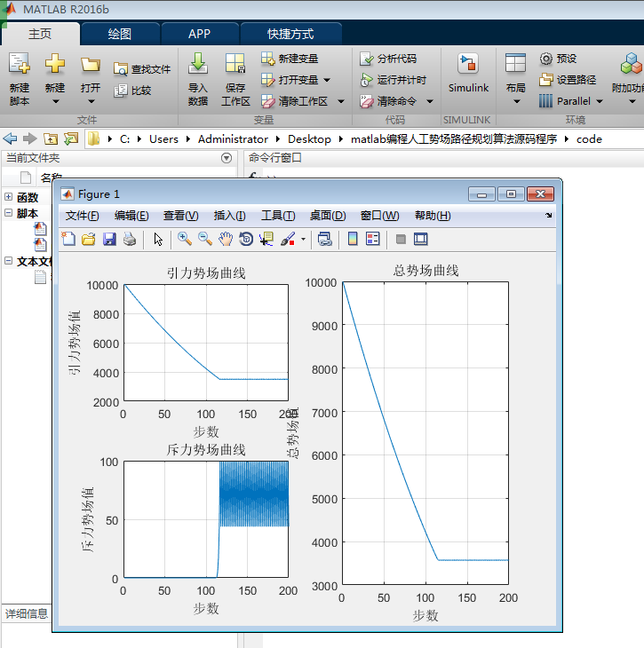The image size is (644, 648).
Task: Insert a colorbar via the toolbar icon
Action: tap(353, 239)
